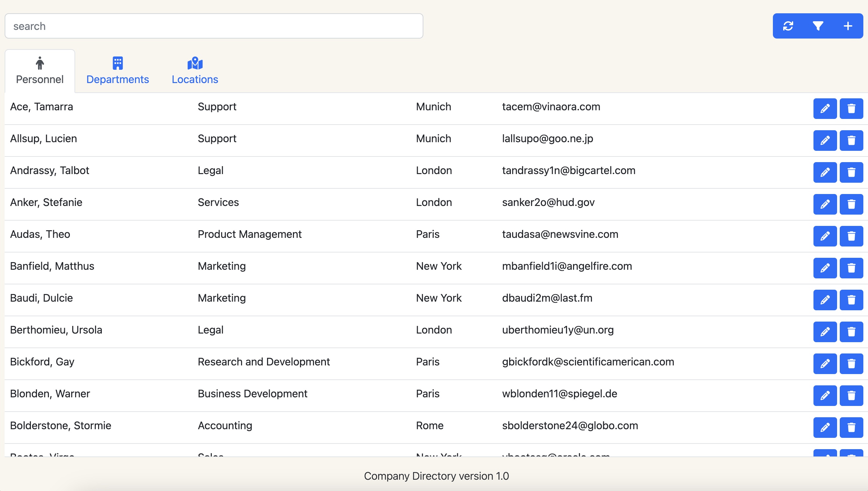Switch to the Departments tab

(x=117, y=71)
